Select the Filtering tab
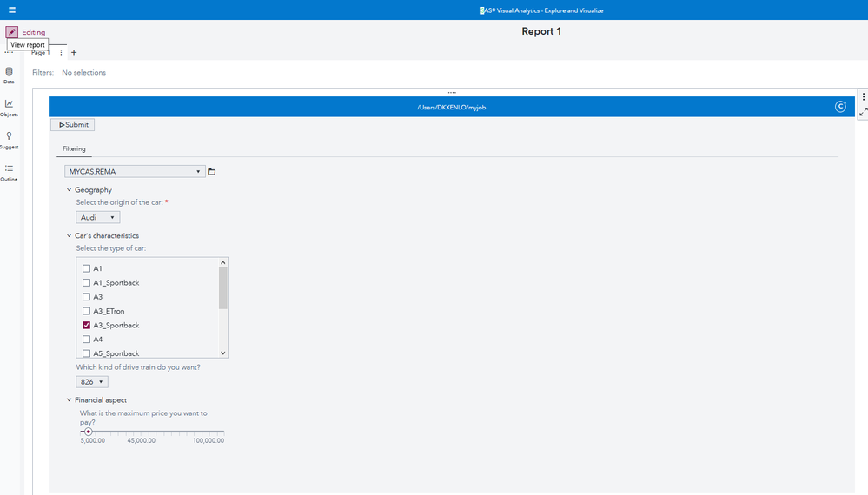This screenshot has height=495, width=868. [74, 148]
